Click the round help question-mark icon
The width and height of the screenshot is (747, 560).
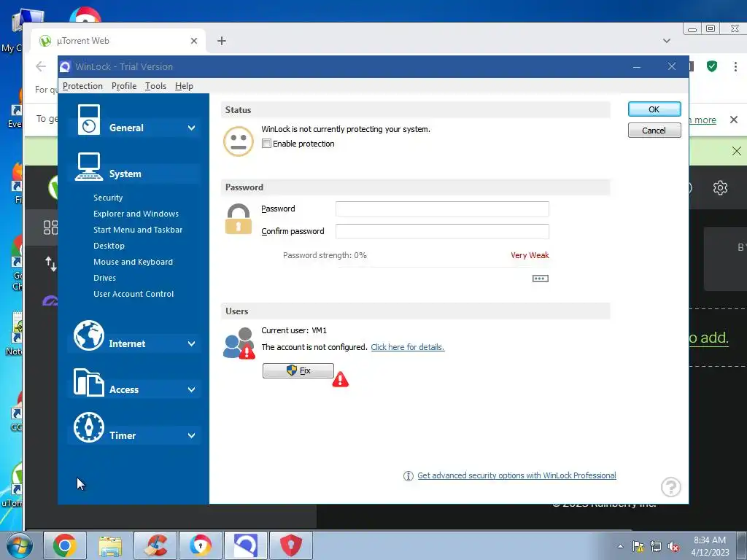tap(671, 487)
